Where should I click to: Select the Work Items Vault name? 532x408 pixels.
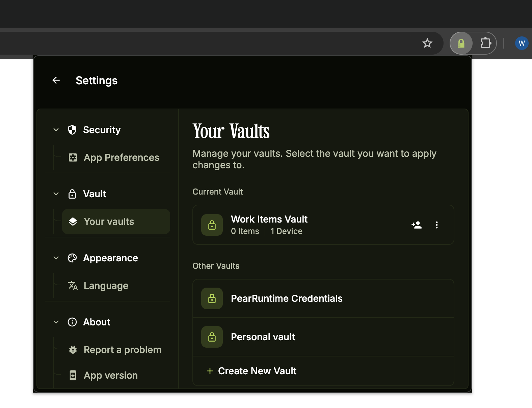(x=269, y=219)
